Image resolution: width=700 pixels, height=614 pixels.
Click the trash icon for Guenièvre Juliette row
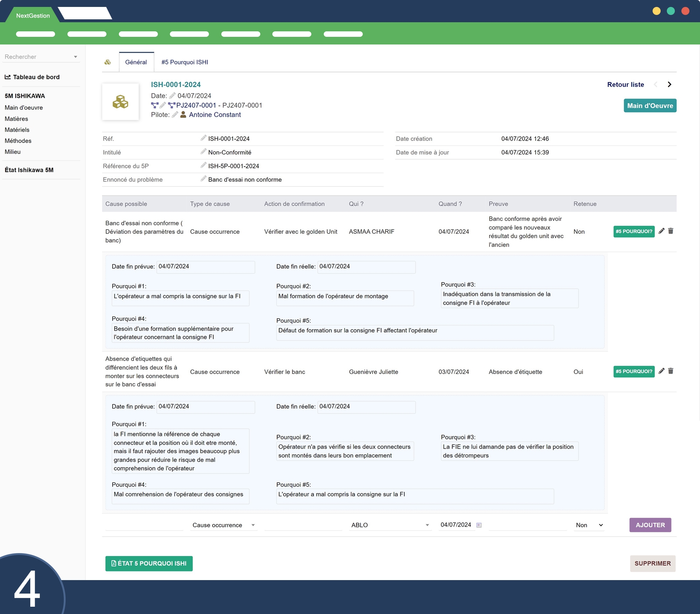pos(670,371)
